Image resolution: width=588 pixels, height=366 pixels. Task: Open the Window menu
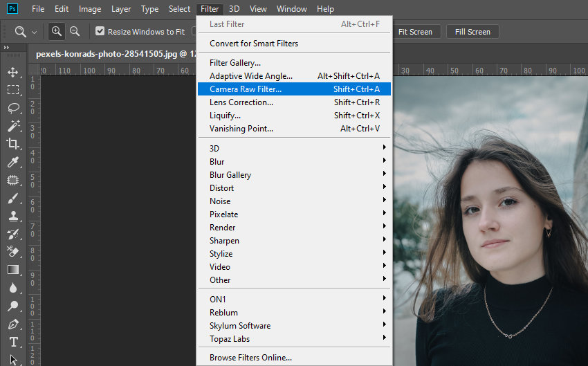[292, 8]
